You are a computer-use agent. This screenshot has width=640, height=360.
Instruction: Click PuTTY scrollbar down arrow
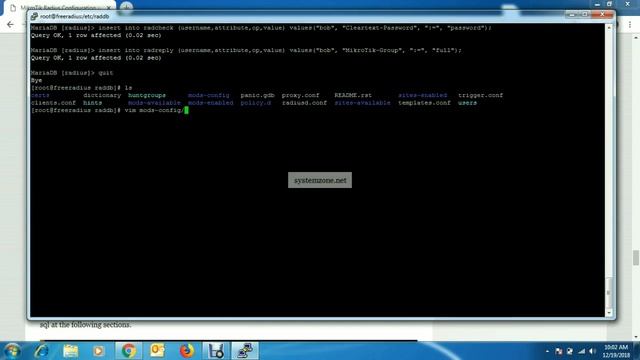[609, 313]
